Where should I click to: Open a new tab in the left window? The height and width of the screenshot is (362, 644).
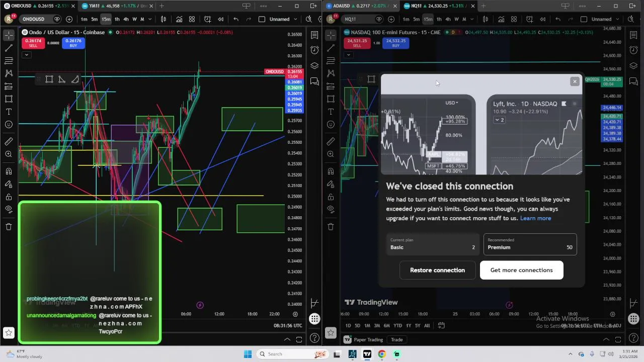(162, 6)
